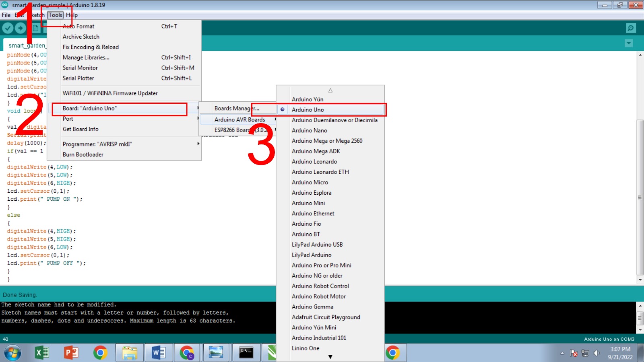Open Serial Plotter menu entry
This screenshot has width=644, height=362.
(x=125, y=78)
